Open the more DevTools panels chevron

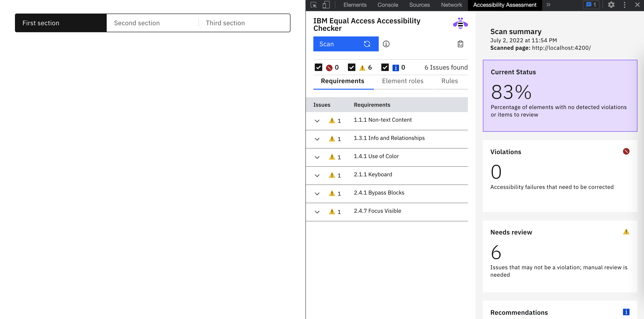[548, 5]
